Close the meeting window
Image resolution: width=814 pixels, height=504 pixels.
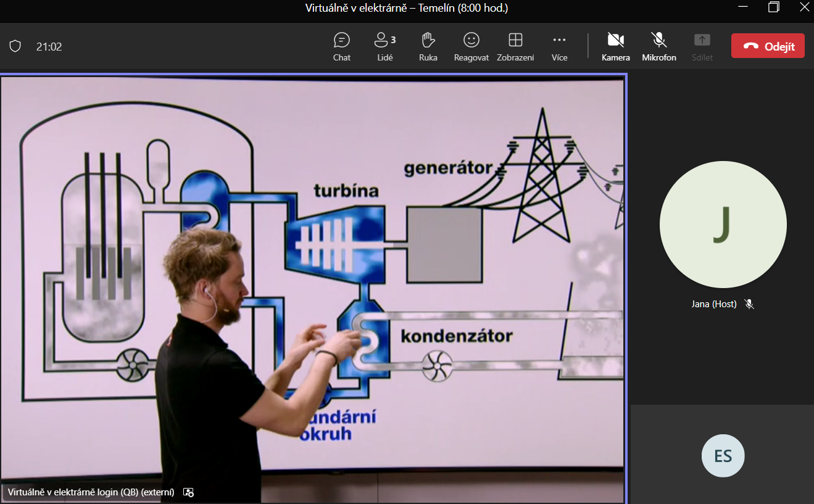804,7
